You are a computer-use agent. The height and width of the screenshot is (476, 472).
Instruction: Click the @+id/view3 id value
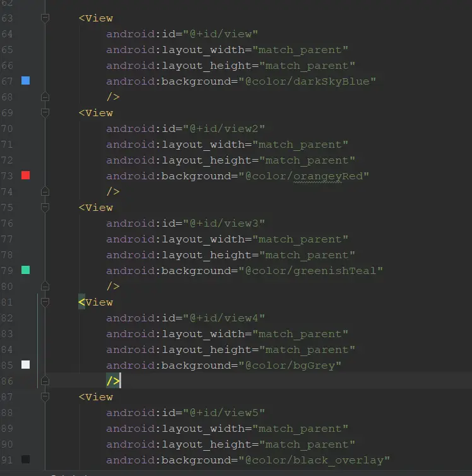click(224, 223)
